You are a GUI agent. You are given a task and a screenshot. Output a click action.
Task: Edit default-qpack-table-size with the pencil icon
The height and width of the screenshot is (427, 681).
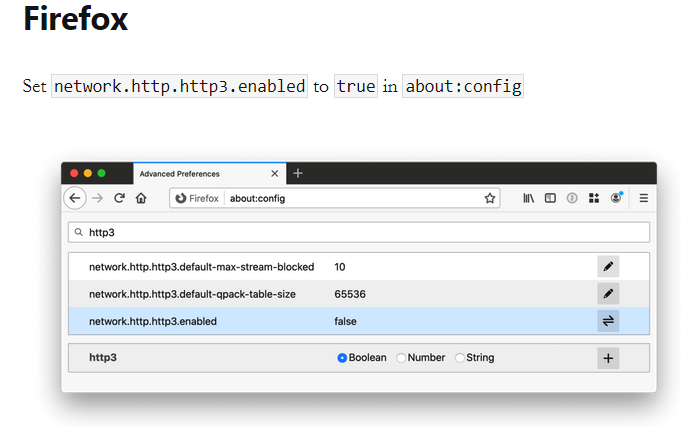(x=608, y=294)
